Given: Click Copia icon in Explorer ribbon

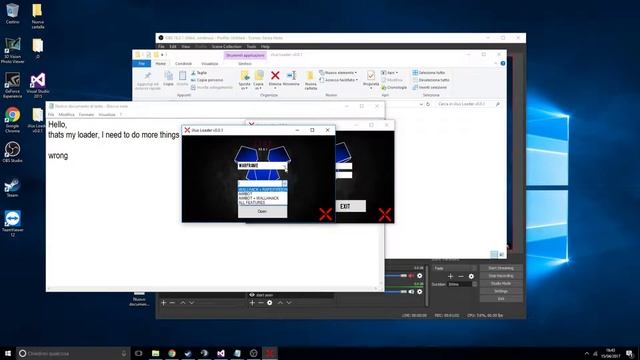Looking at the screenshot, I should [168, 76].
